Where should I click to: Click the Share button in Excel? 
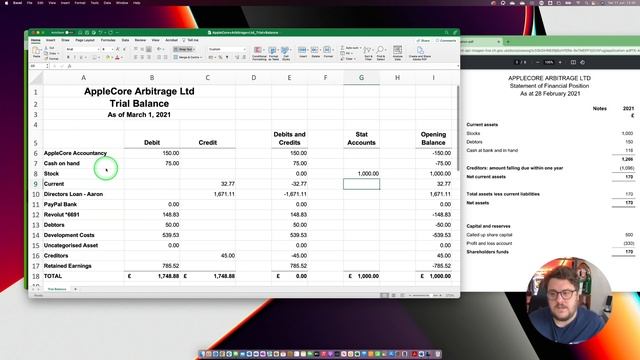point(423,41)
